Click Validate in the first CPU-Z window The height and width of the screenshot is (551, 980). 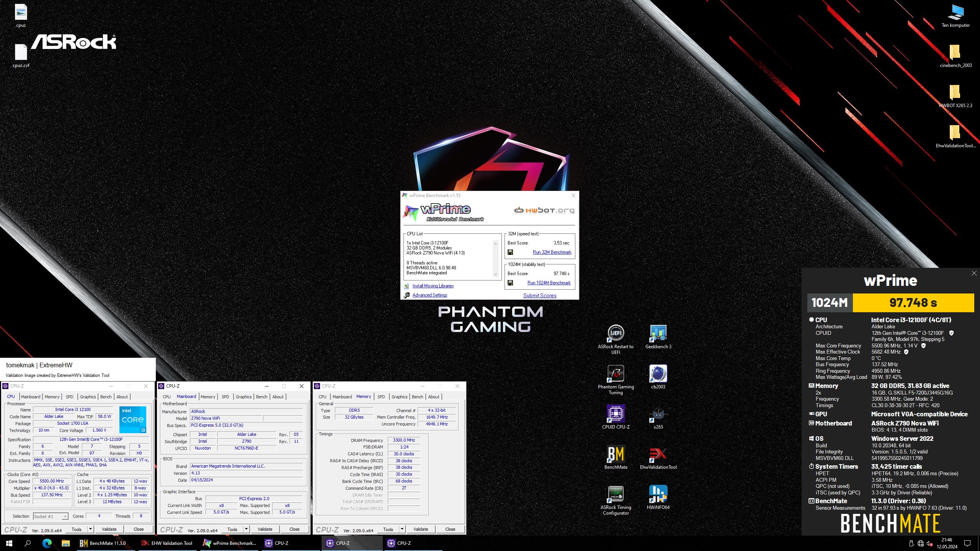click(109, 529)
